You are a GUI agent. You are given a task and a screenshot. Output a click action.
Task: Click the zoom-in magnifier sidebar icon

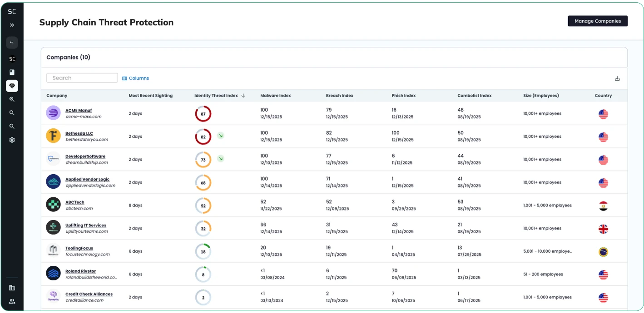[12, 99]
